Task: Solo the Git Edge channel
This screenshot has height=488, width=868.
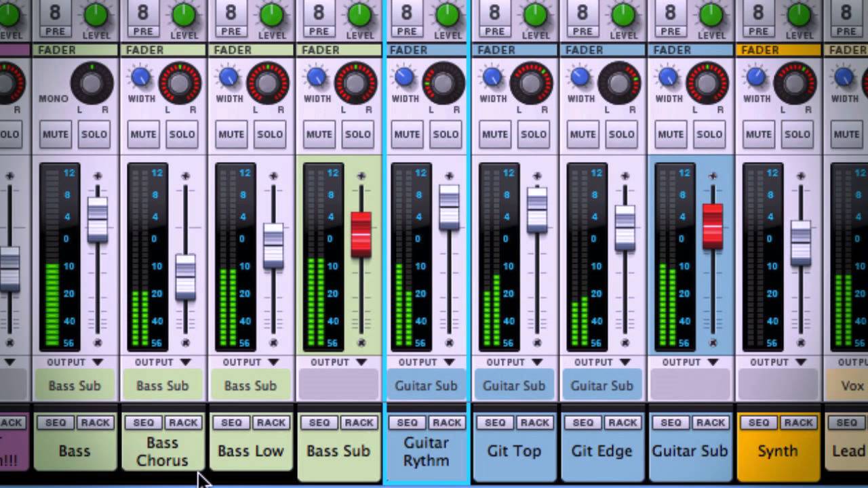Action: [621, 134]
